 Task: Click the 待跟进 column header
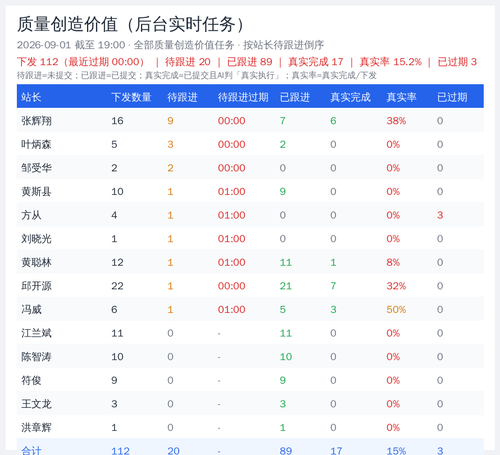(182, 97)
